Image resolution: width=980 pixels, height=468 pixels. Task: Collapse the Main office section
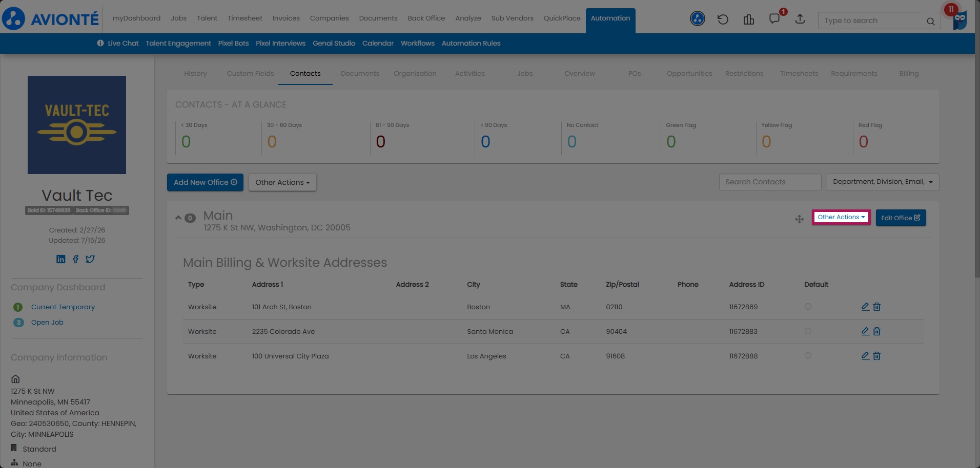click(x=178, y=218)
